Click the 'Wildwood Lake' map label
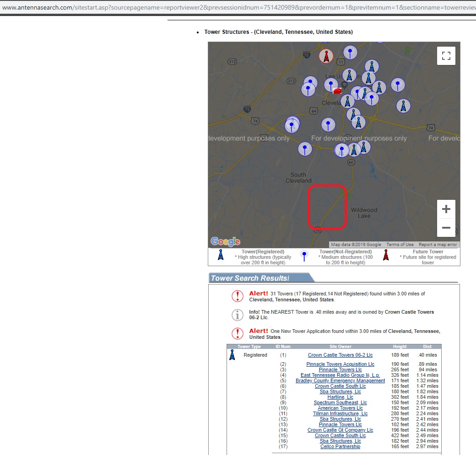The image size is (476, 455). (364, 213)
